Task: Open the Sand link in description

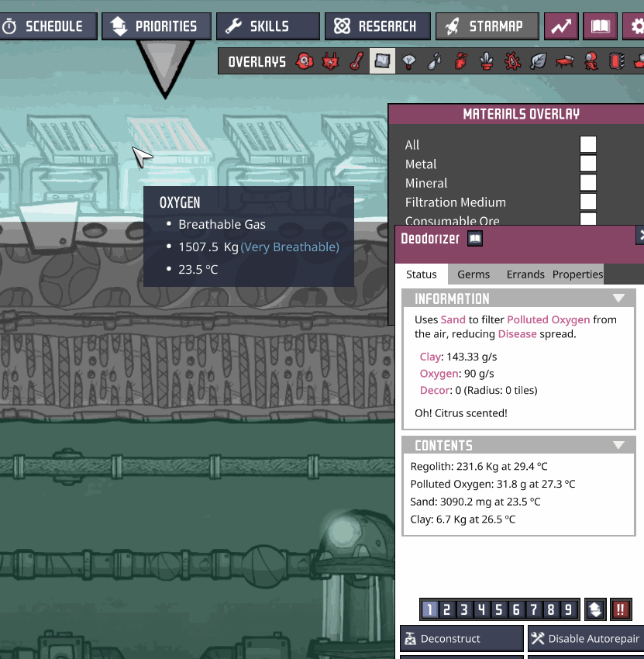Action: (x=453, y=320)
